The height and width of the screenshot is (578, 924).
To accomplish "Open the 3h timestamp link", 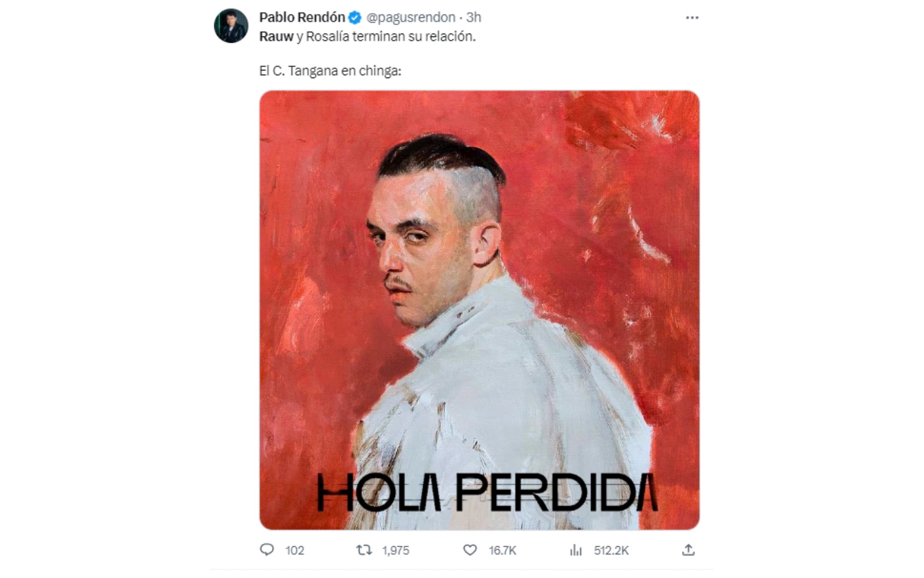I will pyautogui.click(x=474, y=17).
